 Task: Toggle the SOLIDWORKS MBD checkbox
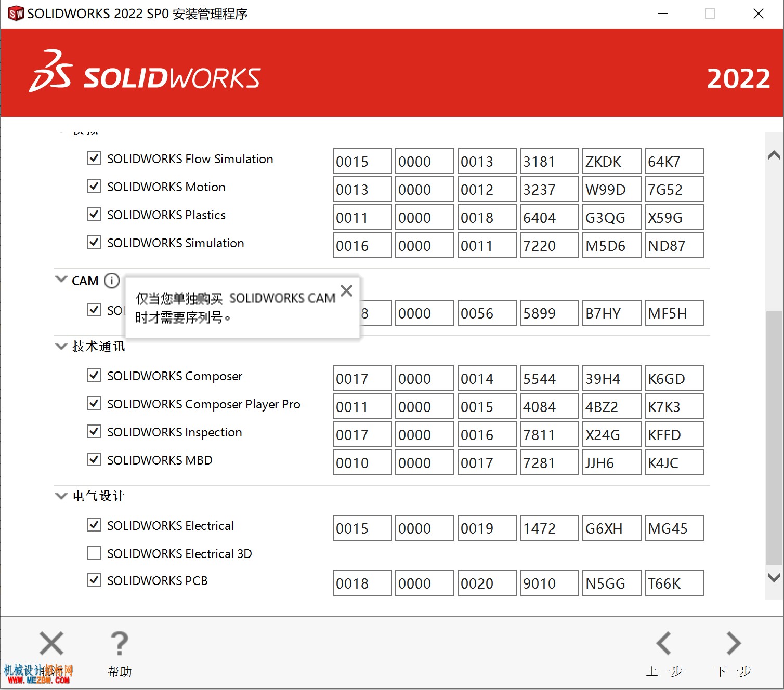click(x=94, y=459)
